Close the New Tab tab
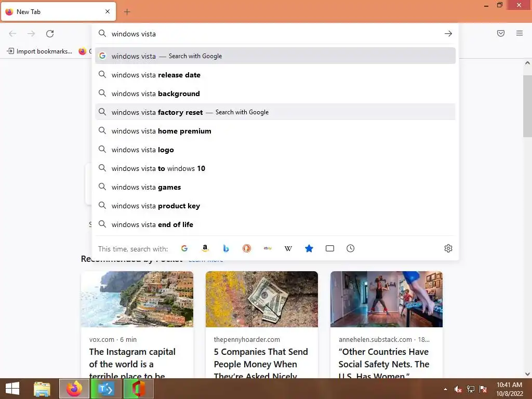Screen dimensions: 532x399 click(108, 11)
